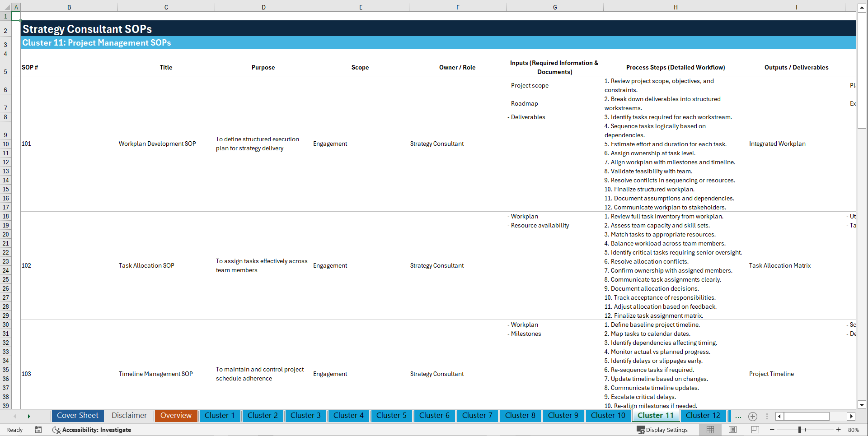Start macro recording from the status bar

click(x=38, y=430)
